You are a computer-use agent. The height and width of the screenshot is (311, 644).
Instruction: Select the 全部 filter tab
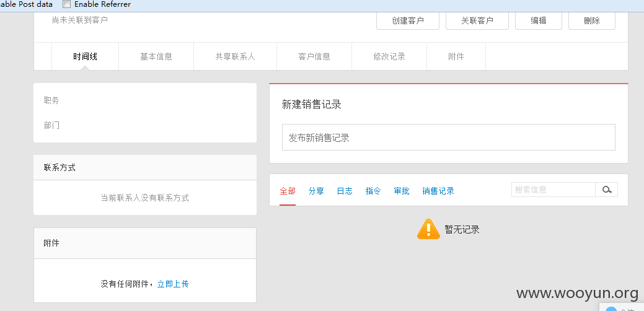288,191
